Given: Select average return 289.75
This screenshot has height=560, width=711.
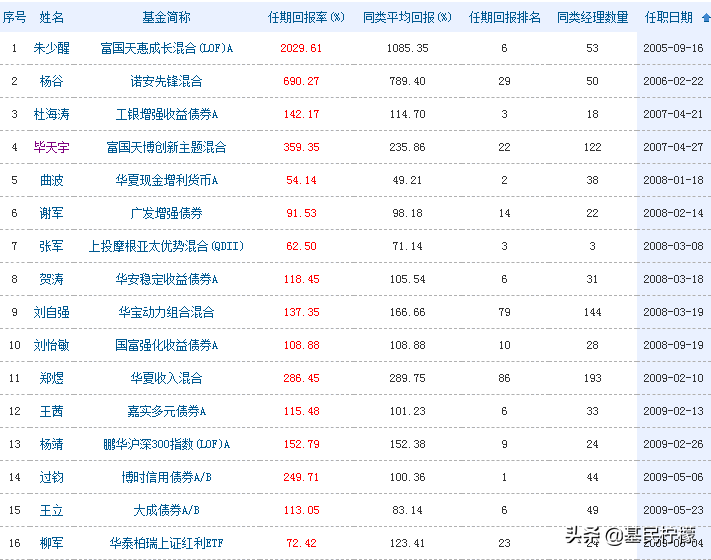Looking at the screenshot, I should point(407,378).
